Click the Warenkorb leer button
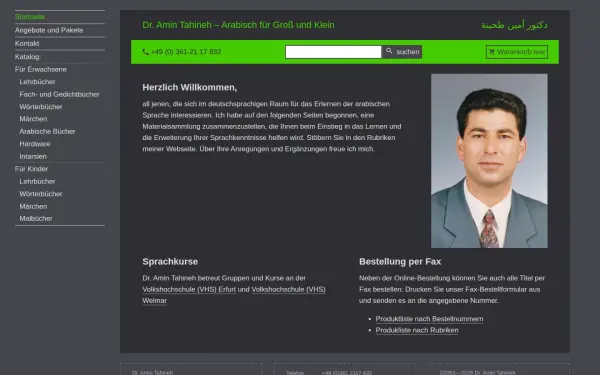Viewport: 600px width, 375px height. 517,52
